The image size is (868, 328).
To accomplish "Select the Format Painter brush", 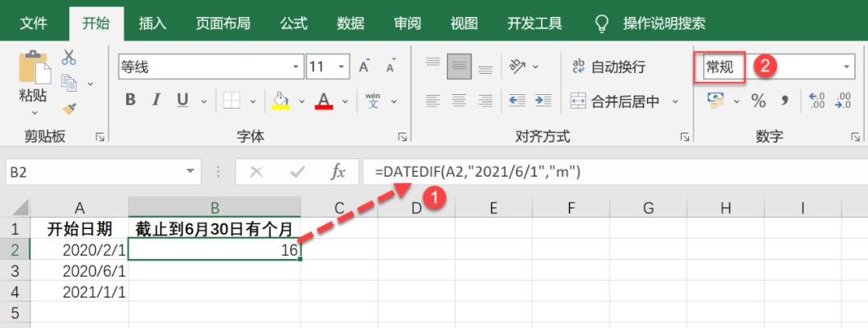I will coord(69,109).
